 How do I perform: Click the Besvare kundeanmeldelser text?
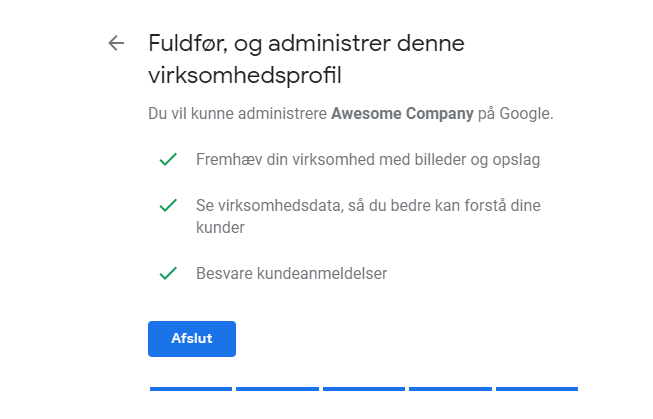click(292, 274)
